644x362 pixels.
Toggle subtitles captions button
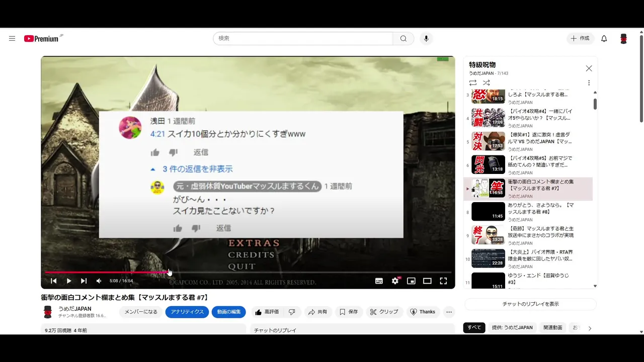point(379,281)
